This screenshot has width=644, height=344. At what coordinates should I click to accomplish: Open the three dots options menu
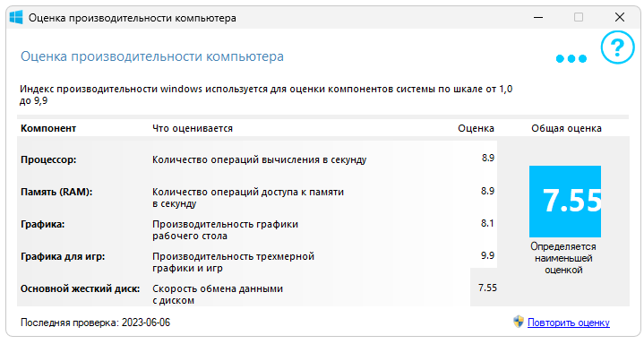click(571, 59)
